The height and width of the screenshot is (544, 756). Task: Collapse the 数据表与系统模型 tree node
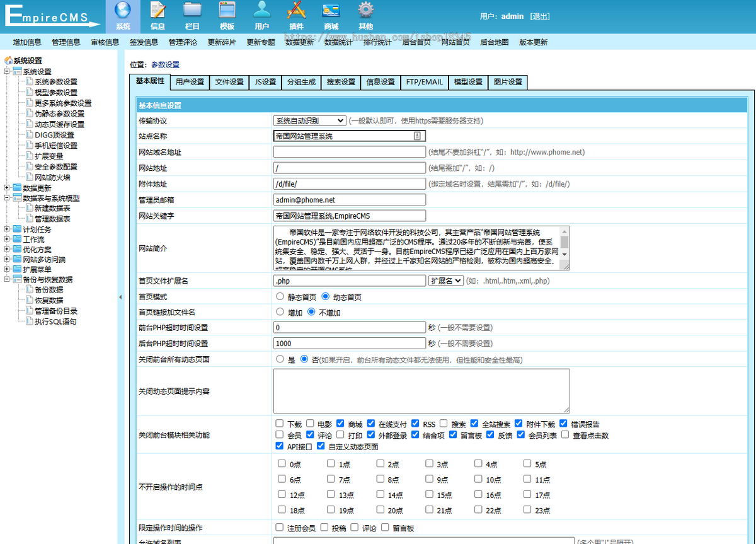(8, 198)
